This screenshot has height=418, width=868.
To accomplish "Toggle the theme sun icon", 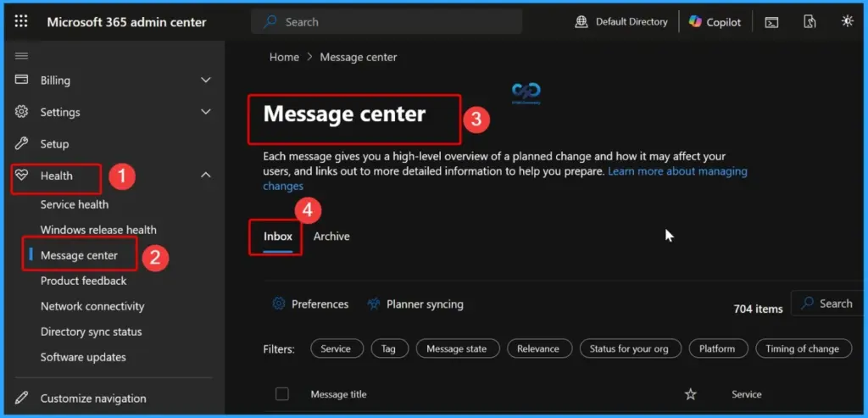I will [847, 21].
